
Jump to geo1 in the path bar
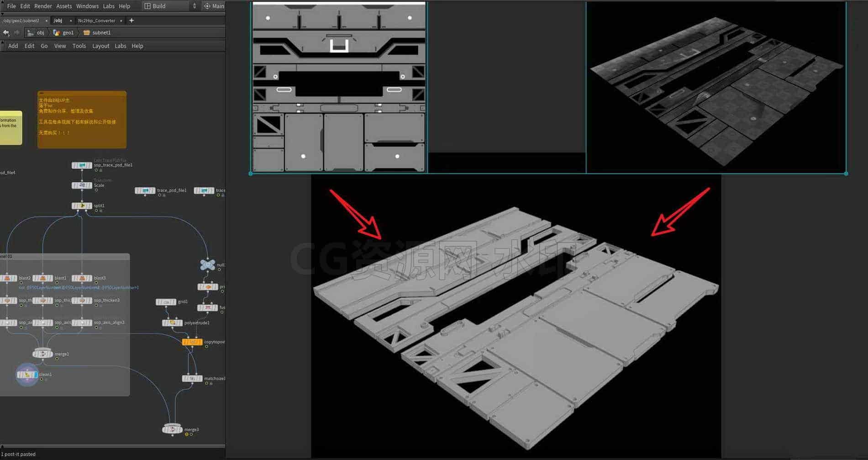[63, 32]
